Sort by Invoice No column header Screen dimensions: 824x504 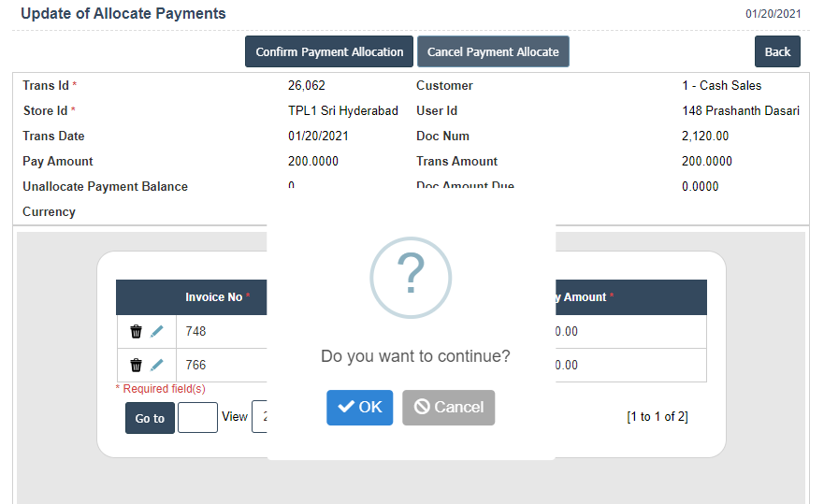[214, 297]
